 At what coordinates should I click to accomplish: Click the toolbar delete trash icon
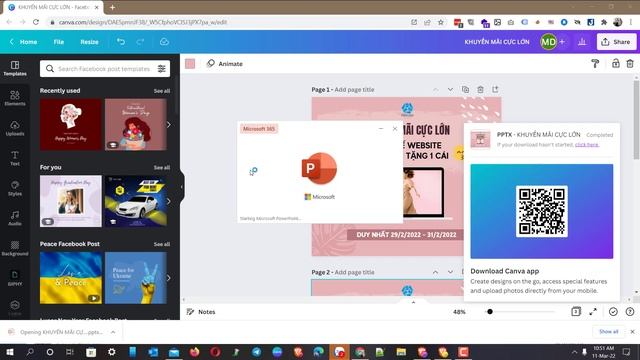point(630,63)
